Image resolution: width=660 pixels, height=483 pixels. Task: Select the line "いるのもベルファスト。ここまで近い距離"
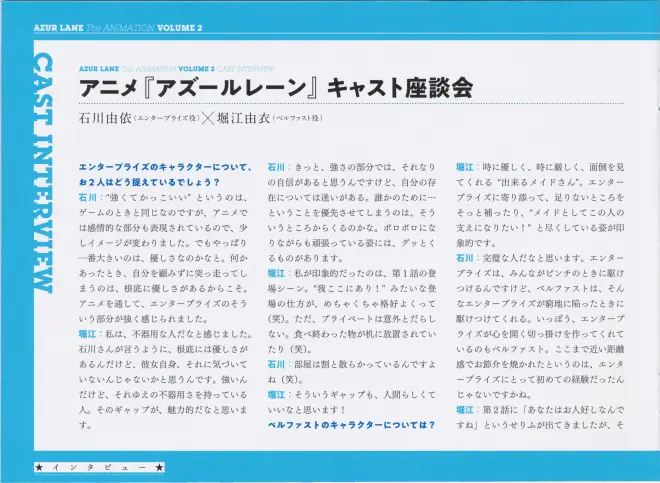pos(540,349)
